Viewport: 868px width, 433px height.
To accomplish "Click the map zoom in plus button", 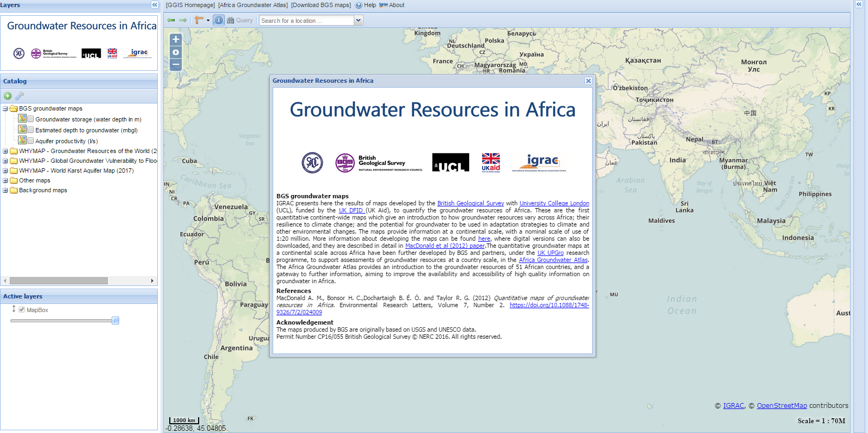I will (176, 40).
